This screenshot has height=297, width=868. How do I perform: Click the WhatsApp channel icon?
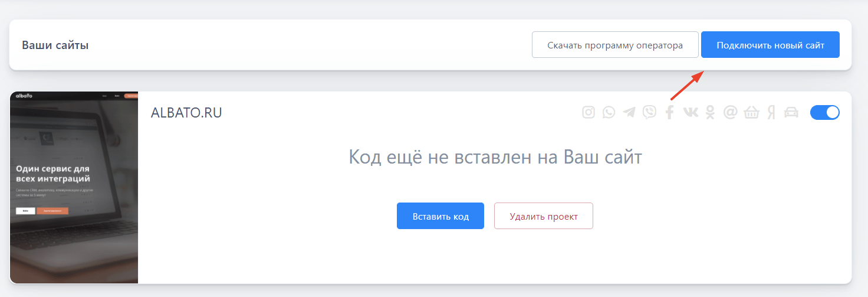[609, 112]
